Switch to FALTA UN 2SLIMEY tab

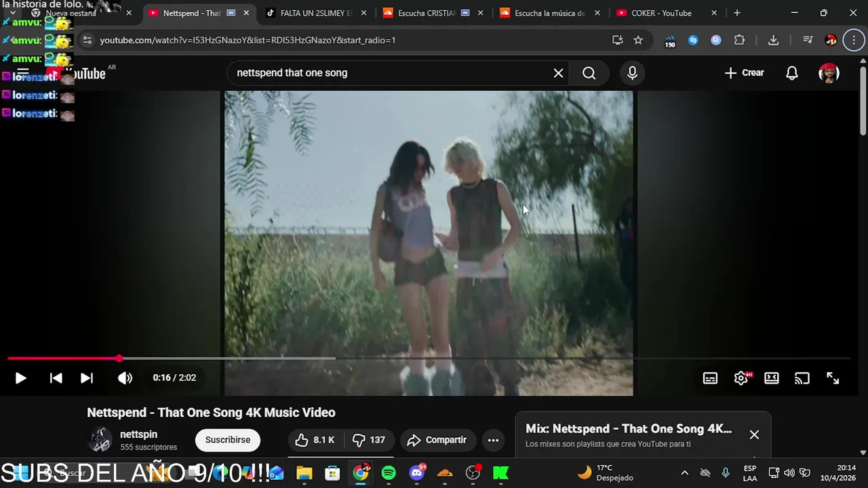click(x=315, y=13)
